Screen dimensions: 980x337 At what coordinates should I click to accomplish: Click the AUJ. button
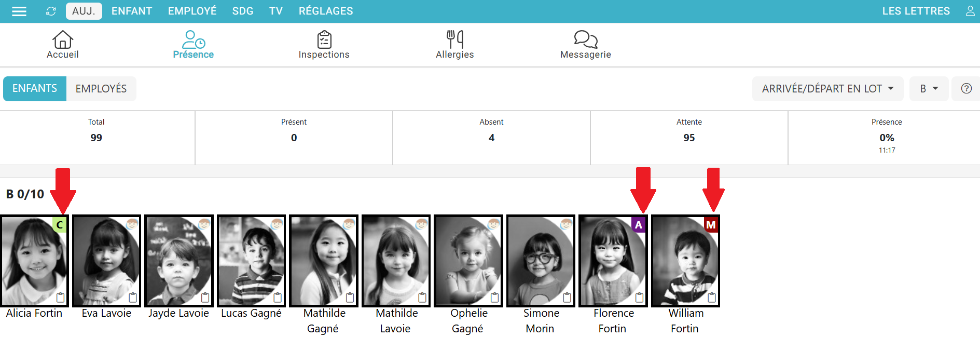[x=84, y=11]
